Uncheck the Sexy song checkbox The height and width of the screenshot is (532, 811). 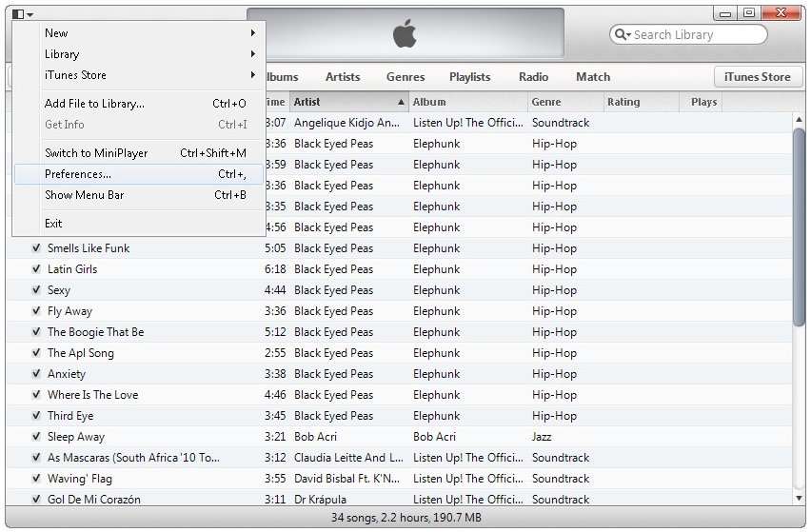click(x=36, y=290)
